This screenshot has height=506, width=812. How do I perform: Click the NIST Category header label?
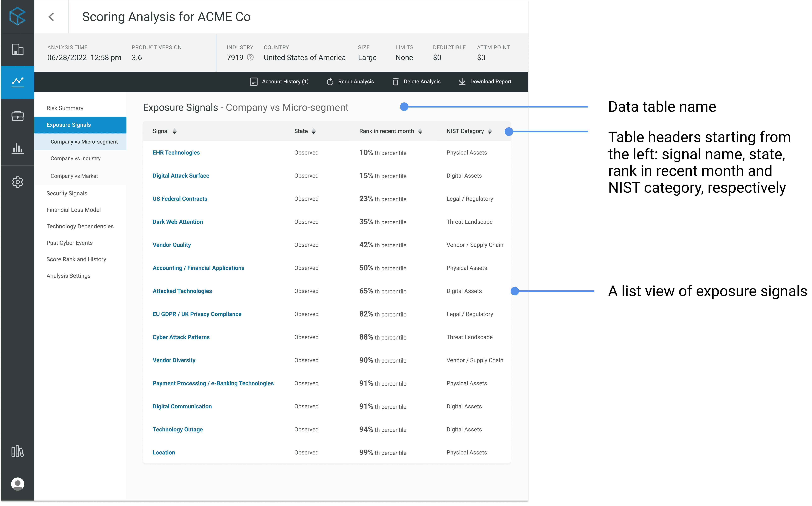click(x=465, y=131)
